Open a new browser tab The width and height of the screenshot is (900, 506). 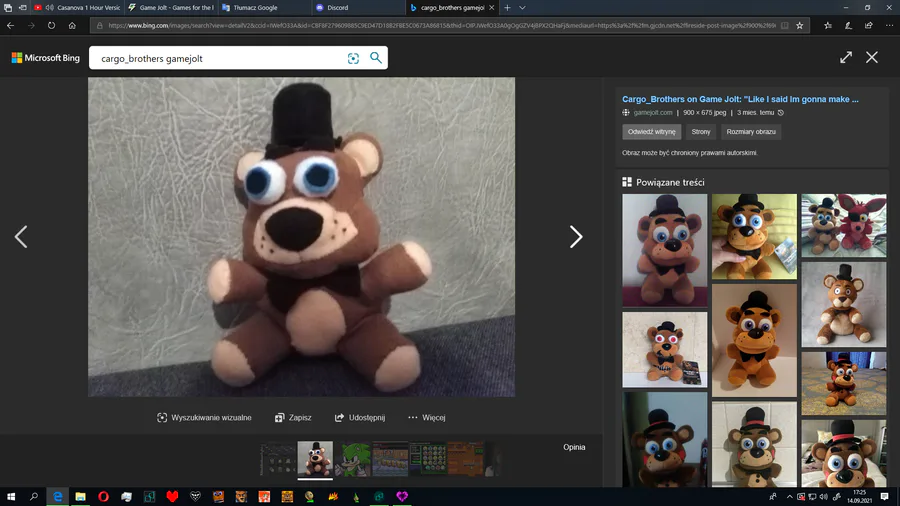[x=507, y=7]
